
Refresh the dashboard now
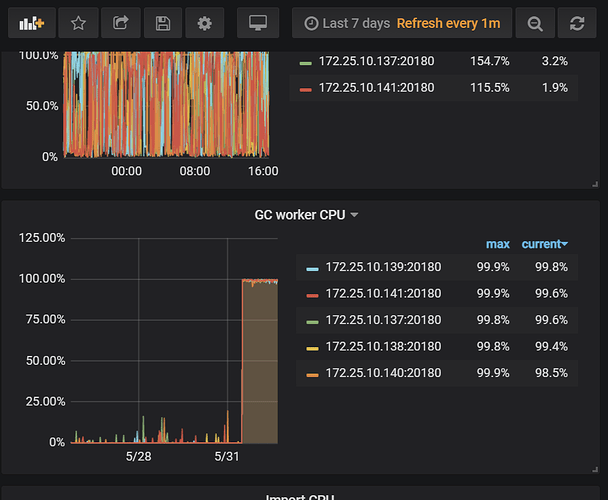pos(577,22)
